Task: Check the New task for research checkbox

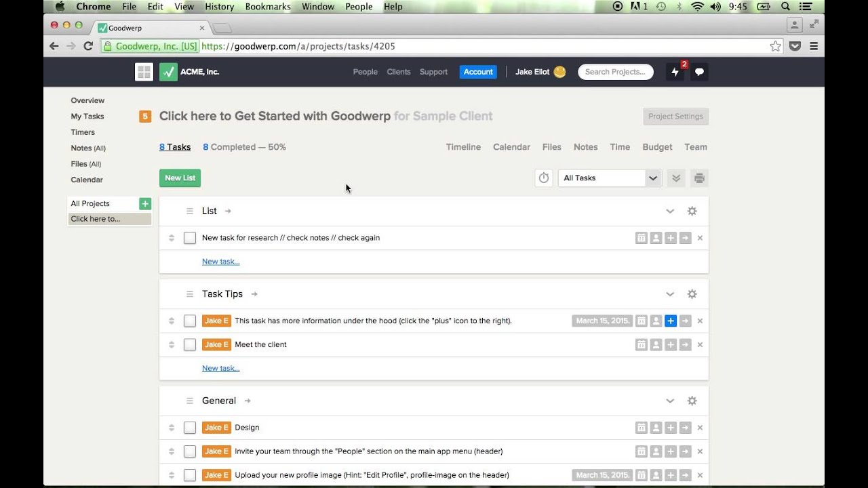Action: 190,238
